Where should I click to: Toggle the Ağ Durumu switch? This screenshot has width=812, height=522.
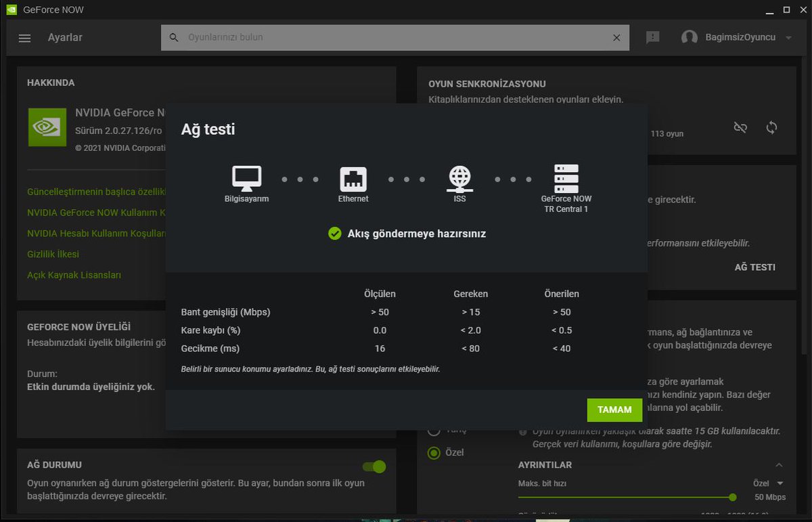coord(374,466)
